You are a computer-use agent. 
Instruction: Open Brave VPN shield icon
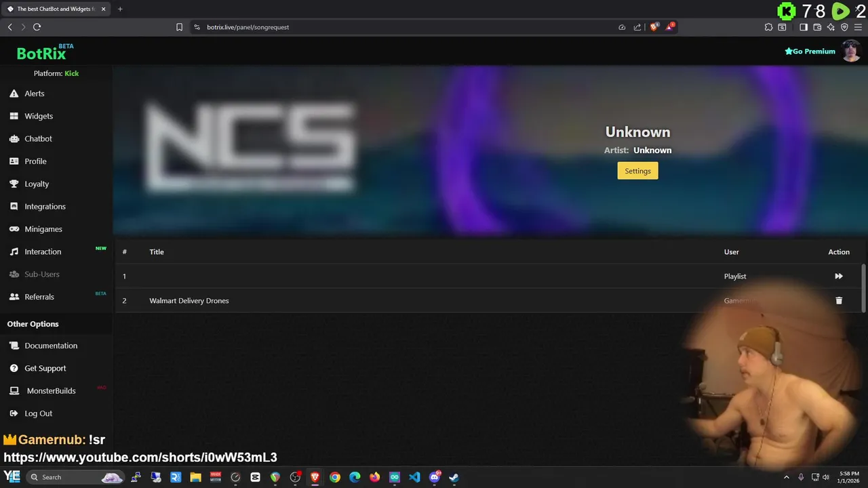pyautogui.click(x=844, y=27)
